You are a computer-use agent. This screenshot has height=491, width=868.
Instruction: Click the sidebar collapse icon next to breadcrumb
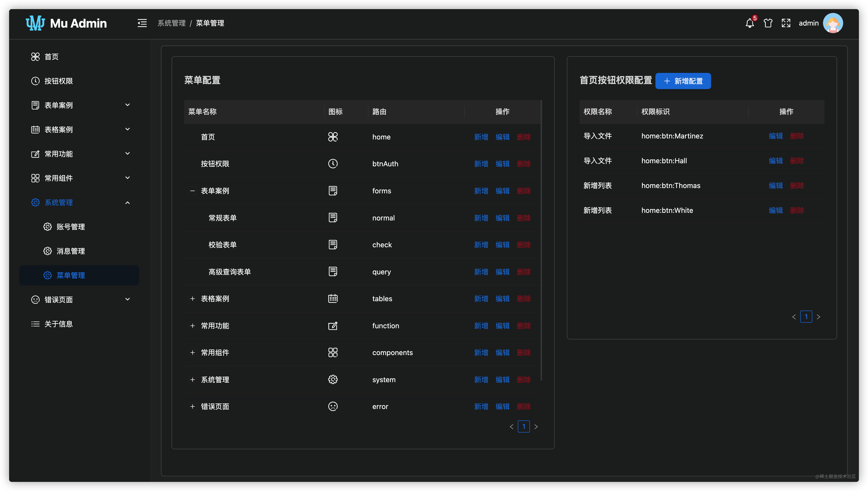click(x=142, y=23)
